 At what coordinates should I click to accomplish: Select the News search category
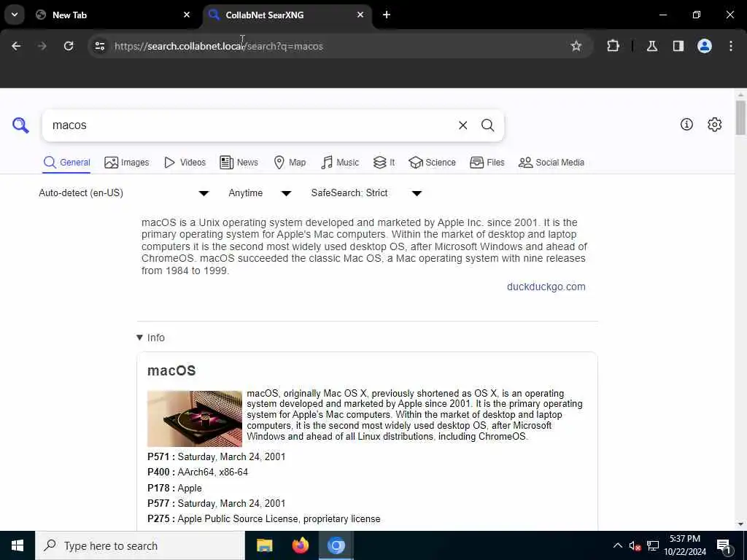tap(239, 163)
